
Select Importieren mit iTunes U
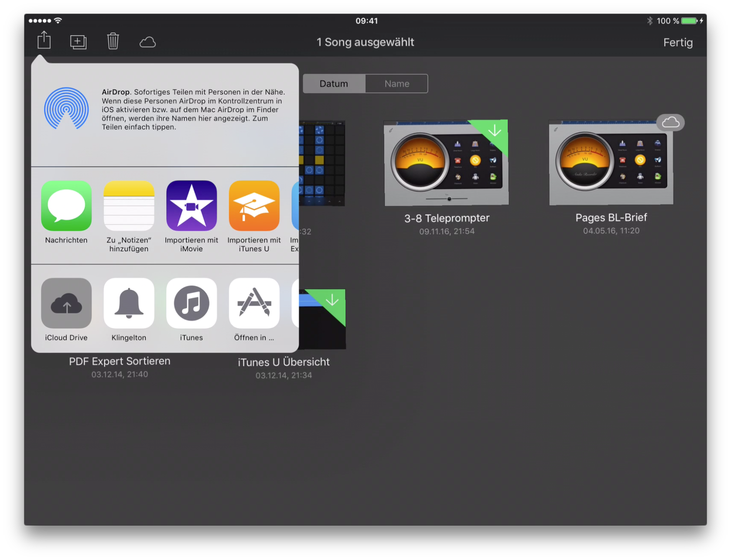click(x=254, y=206)
